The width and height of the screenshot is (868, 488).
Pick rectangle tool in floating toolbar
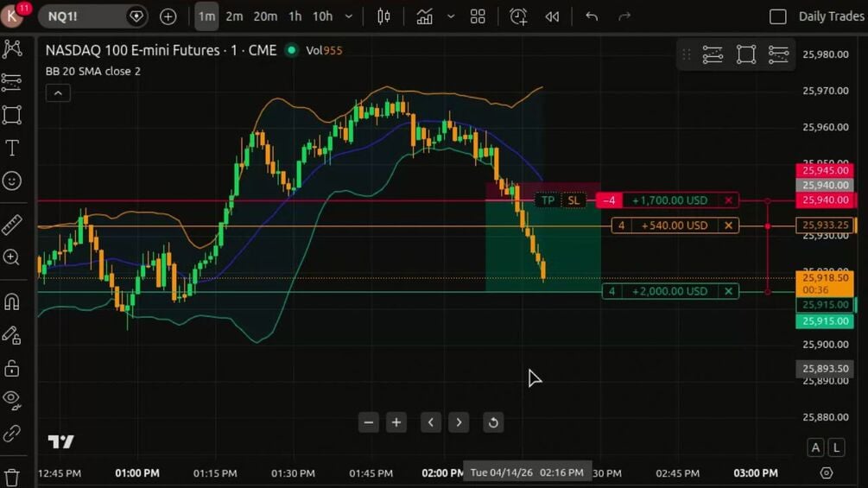coord(746,54)
